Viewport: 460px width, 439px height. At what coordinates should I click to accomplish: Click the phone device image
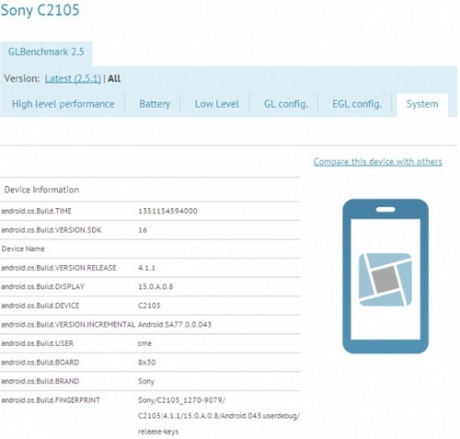tap(385, 276)
